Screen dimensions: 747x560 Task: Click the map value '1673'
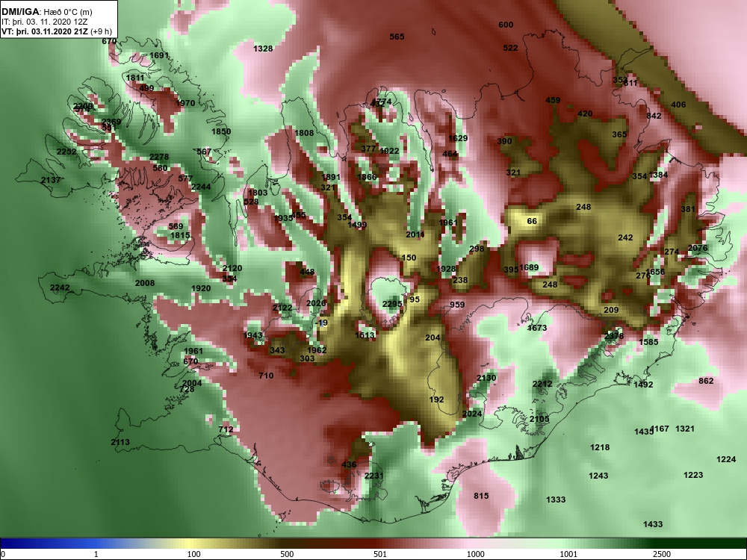pos(537,328)
